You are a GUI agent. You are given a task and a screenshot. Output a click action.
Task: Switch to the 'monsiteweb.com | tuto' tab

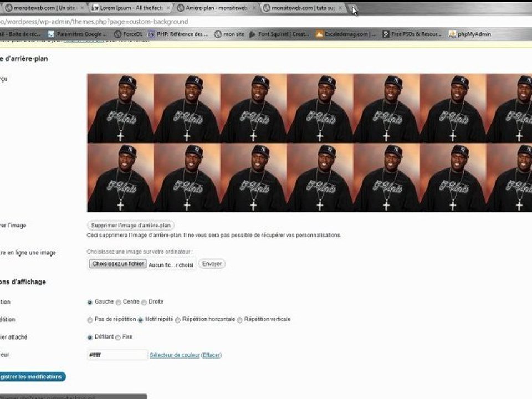(x=303, y=8)
